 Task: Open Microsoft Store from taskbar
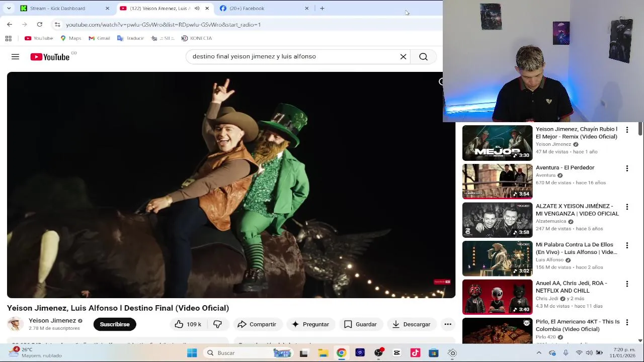433,353
